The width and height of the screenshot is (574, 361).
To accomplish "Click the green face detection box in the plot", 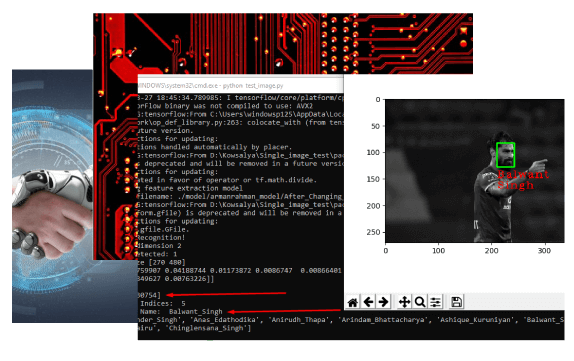I will point(506,155).
